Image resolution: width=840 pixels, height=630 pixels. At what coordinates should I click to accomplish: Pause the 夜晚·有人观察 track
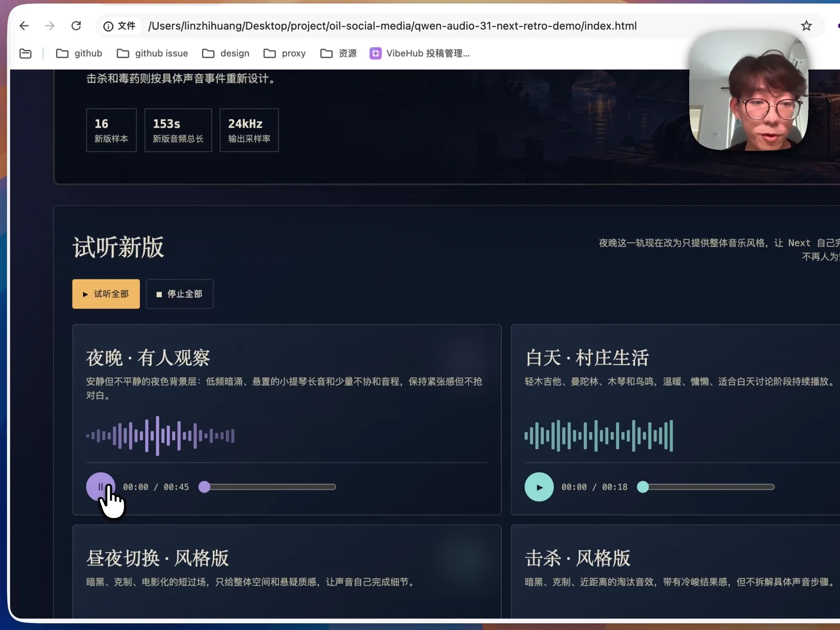(x=100, y=487)
